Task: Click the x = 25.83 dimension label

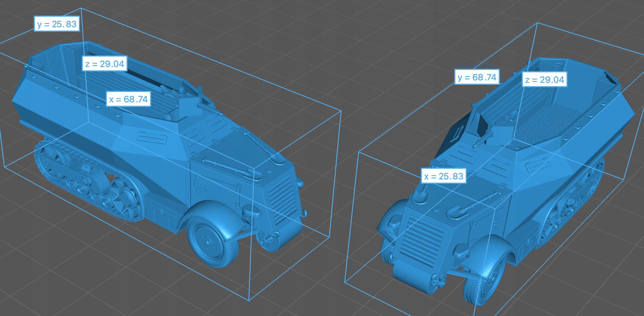Action: tap(443, 176)
